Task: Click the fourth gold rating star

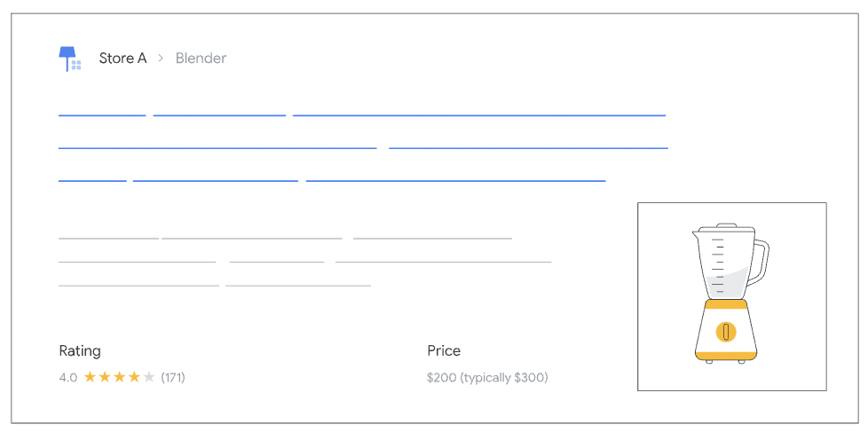Action: click(134, 377)
